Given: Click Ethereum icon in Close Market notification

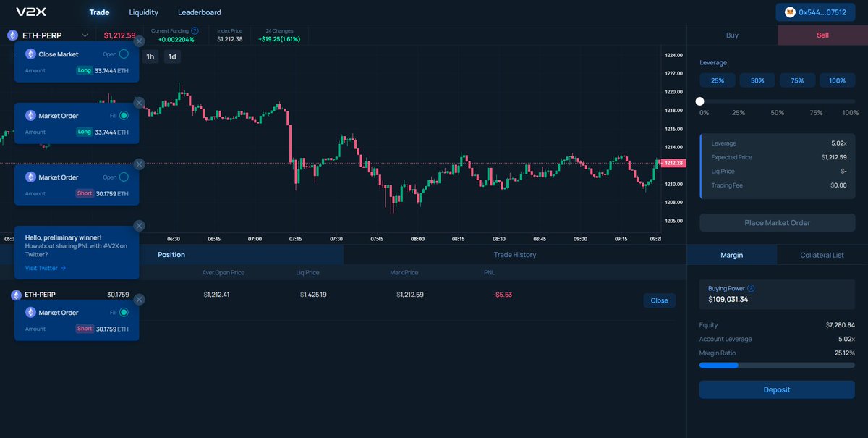Looking at the screenshot, I should click(x=30, y=54).
